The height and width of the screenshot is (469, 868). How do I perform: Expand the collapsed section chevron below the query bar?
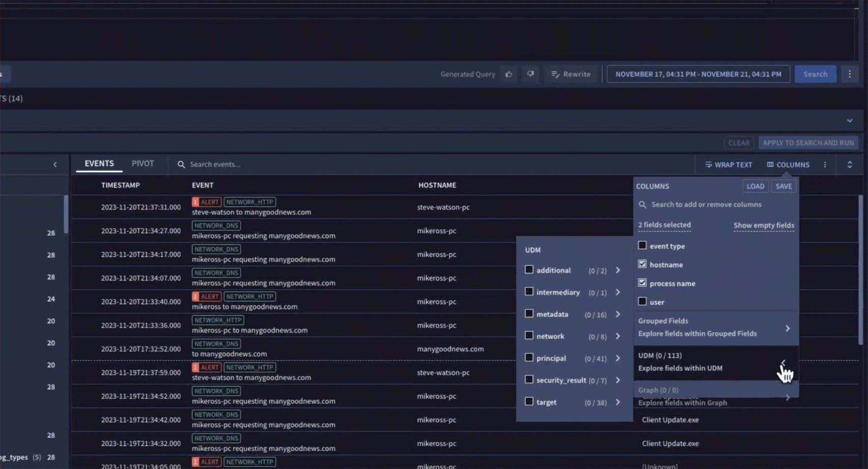click(x=849, y=121)
